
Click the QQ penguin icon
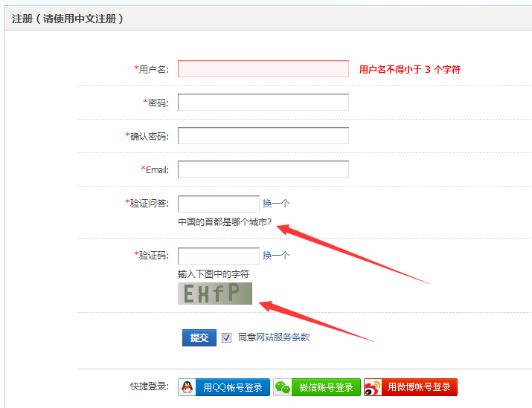tap(187, 387)
